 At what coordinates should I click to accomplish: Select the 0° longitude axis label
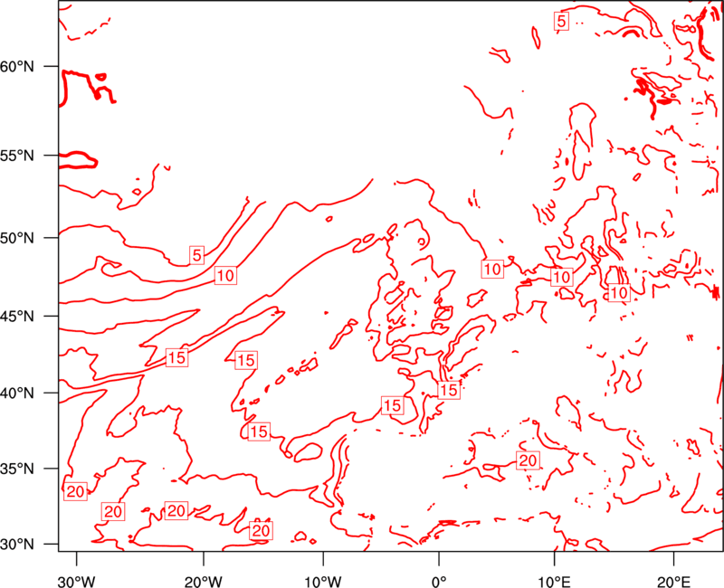click(x=439, y=581)
